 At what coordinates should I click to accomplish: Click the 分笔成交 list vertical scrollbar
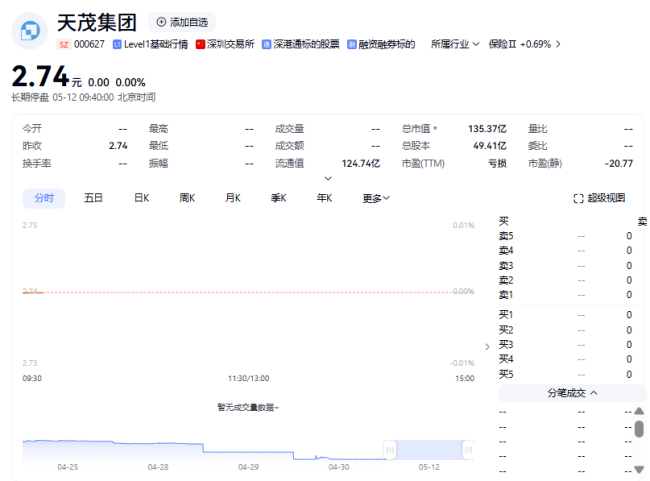639,430
